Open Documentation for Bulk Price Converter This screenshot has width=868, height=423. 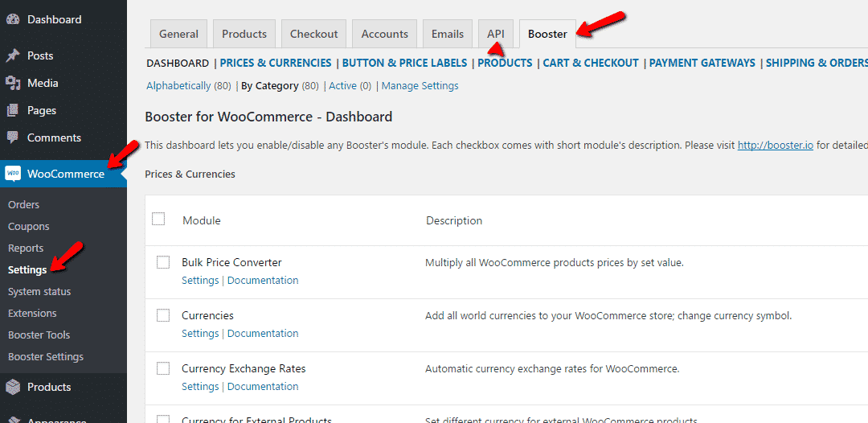[x=263, y=280]
